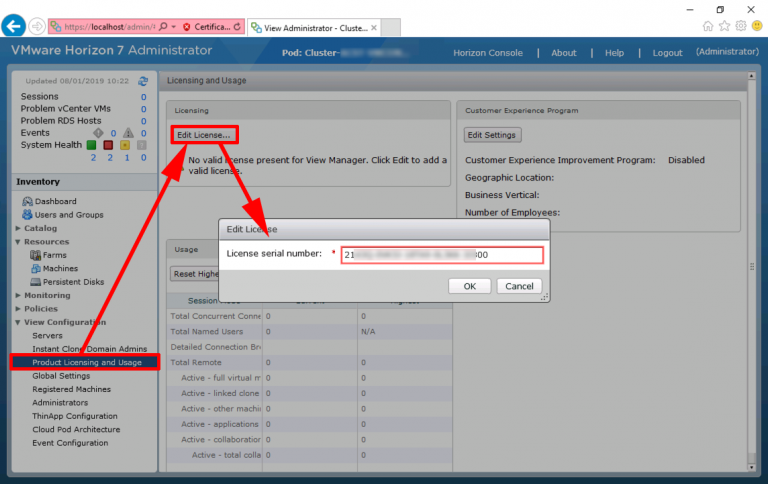This screenshot has width=768, height=484.
Task: Select ThinApp Configuration item
Action: click(x=75, y=416)
